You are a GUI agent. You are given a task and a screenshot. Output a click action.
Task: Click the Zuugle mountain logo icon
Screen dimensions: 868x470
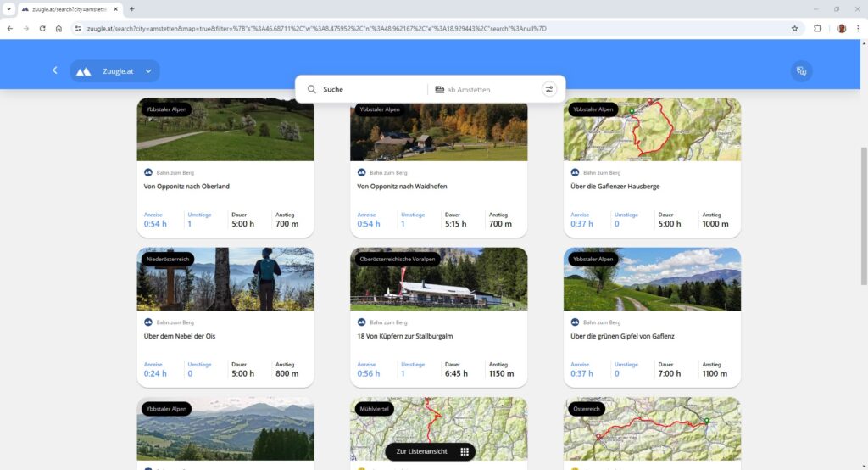tap(84, 71)
